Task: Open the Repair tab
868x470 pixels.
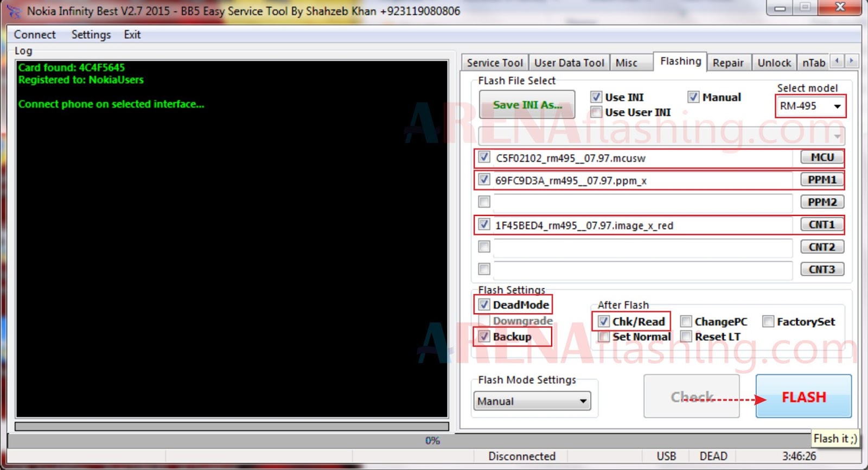Action: coord(728,63)
